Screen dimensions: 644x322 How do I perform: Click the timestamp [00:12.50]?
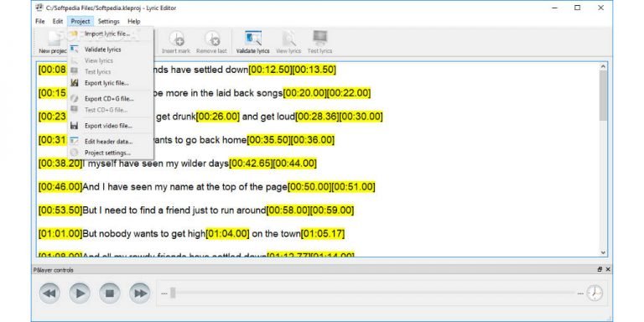click(270, 70)
